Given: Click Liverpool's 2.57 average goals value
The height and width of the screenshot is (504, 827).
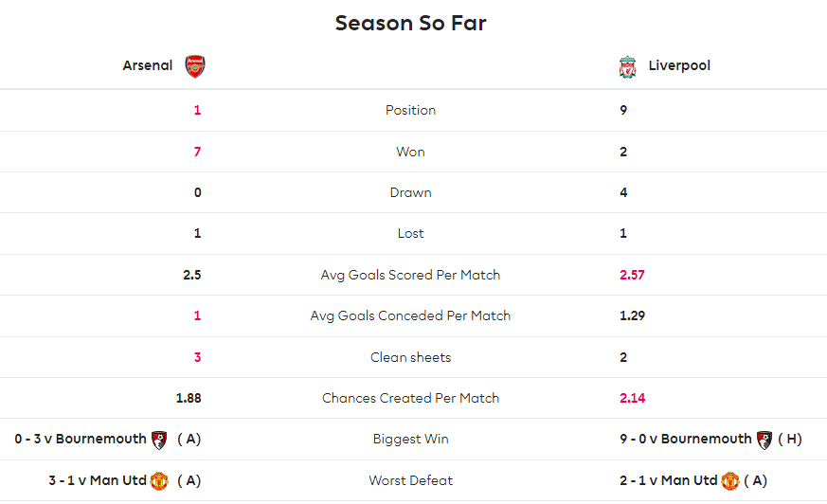Looking at the screenshot, I should (x=632, y=275).
